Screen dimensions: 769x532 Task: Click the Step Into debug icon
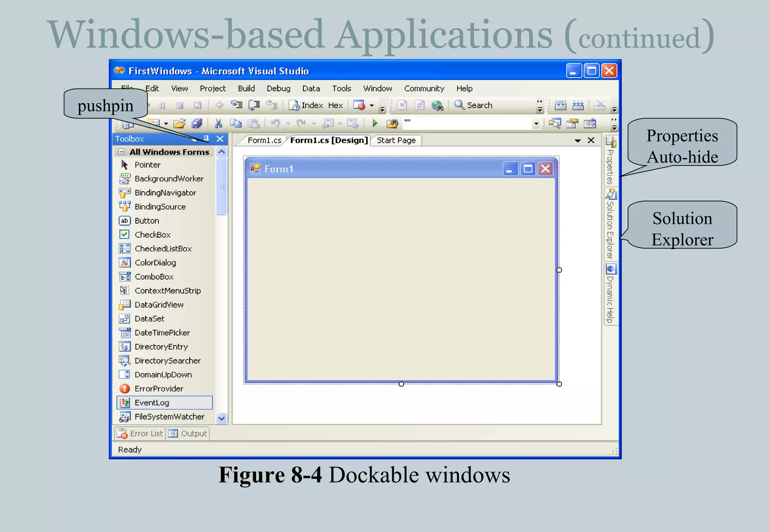237,105
